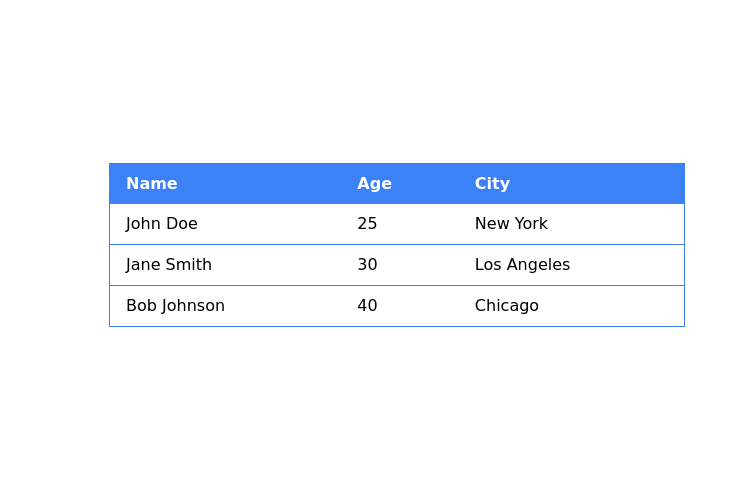Click the first name Bob

140,306
